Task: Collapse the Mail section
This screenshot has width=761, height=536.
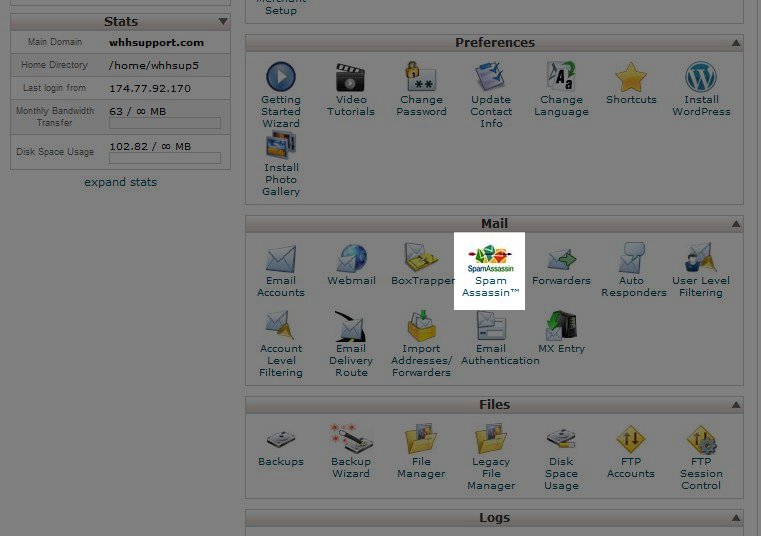Action: tap(736, 224)
